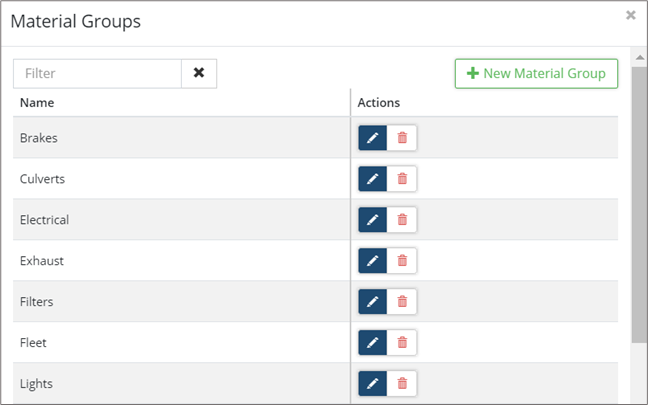Edit the Lights material group
Image resolution: width=648 pixels, height=405 pixels.
point(372,383)
